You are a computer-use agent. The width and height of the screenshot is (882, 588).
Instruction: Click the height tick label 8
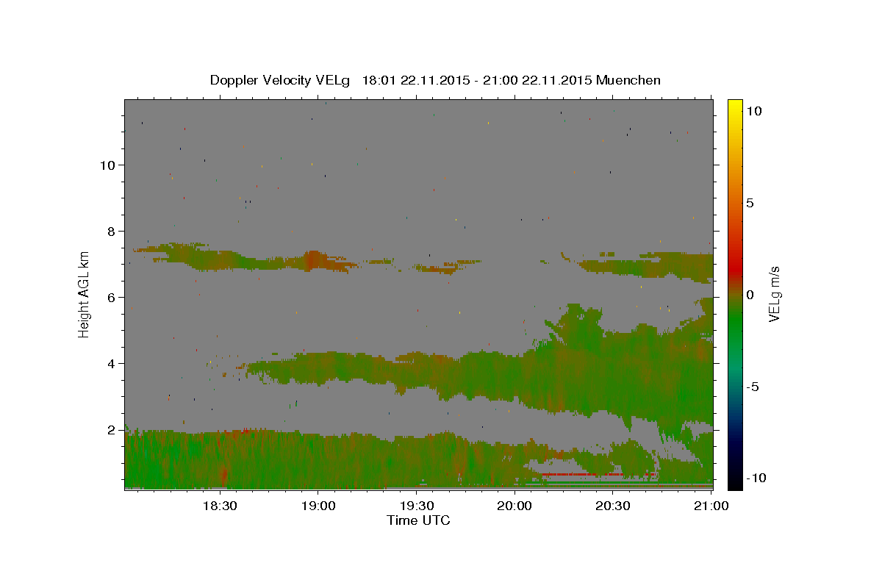point(112,231)
